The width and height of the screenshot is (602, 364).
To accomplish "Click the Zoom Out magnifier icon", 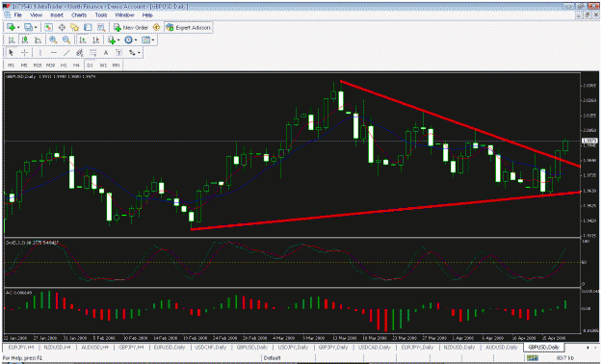I will tap(66, 39).
